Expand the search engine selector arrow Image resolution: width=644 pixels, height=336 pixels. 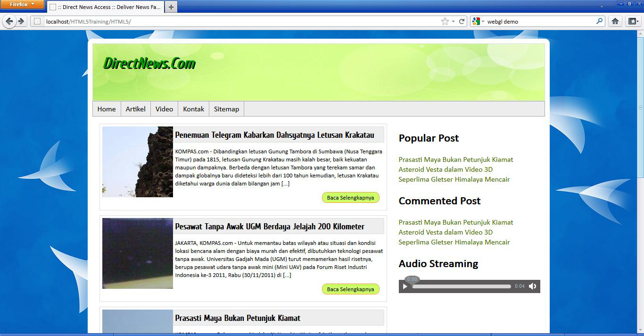[x=483, y=21]
